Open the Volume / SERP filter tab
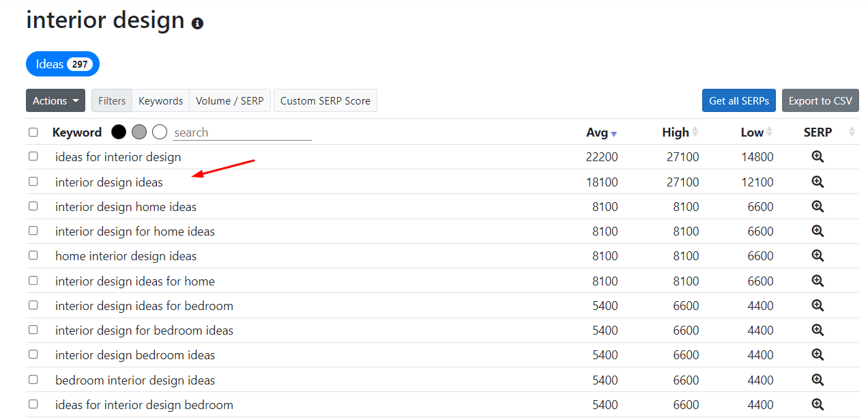 coord(229,100)
